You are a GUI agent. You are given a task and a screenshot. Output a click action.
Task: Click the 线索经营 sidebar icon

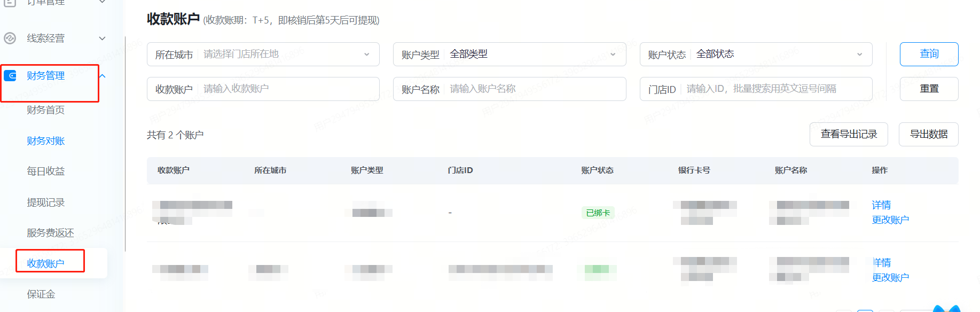coord(10,38)
